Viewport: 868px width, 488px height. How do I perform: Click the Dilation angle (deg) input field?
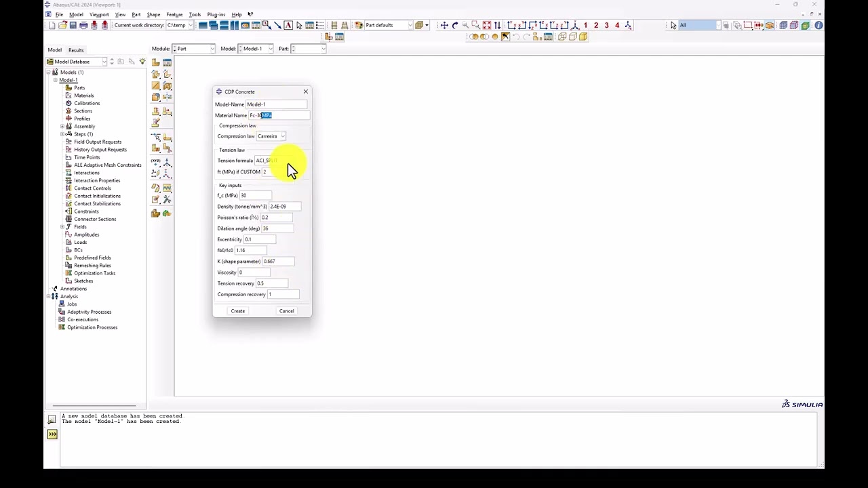(x=278, y=228)
